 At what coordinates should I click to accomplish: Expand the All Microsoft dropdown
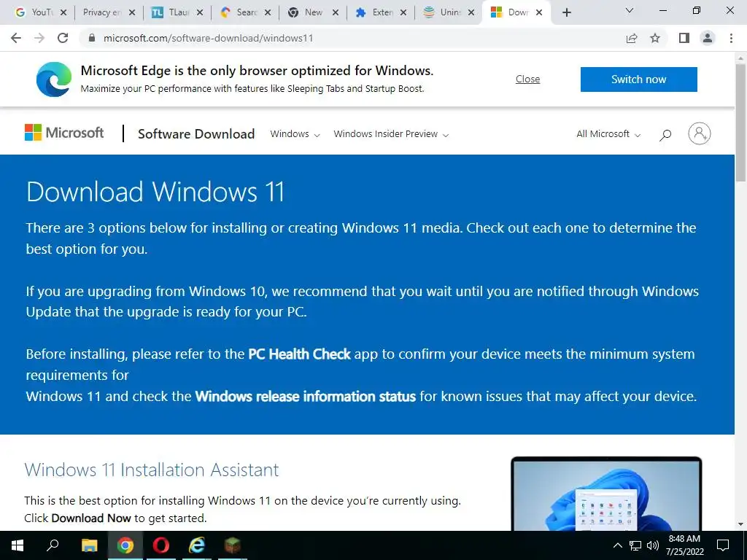pos(608,134)
